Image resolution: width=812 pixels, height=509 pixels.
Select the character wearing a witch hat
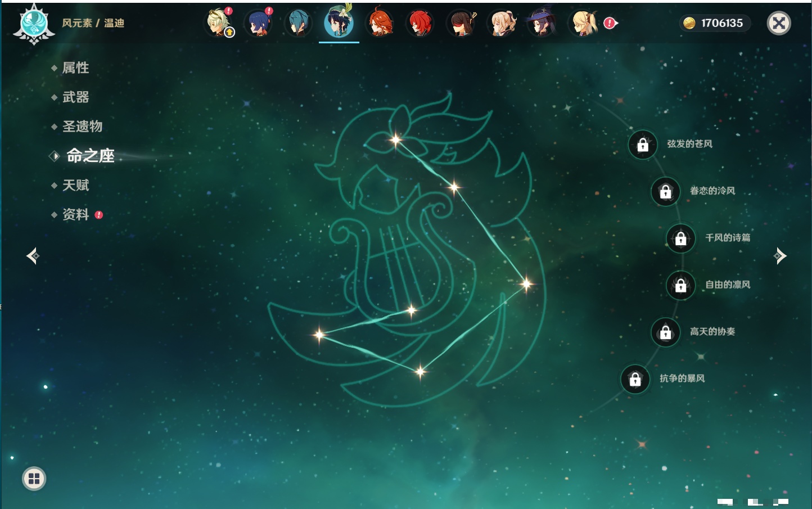pos(542,23)
